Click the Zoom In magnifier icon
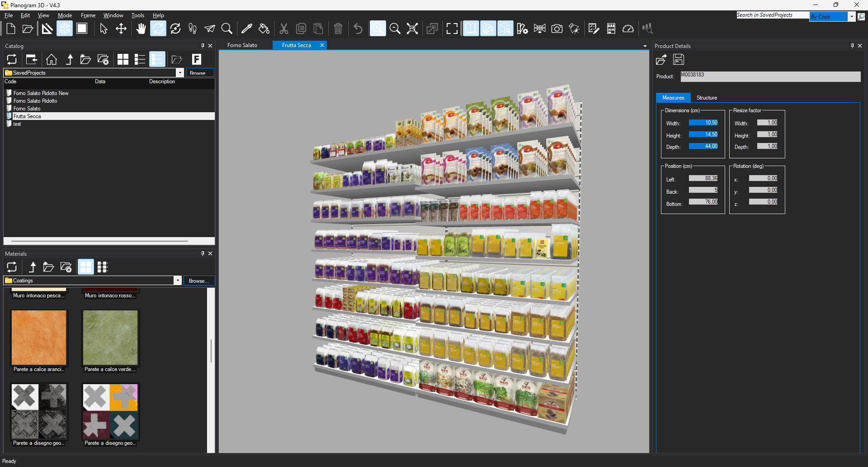The height and width of the screenshot is (467, 868). tap(377, 29)
